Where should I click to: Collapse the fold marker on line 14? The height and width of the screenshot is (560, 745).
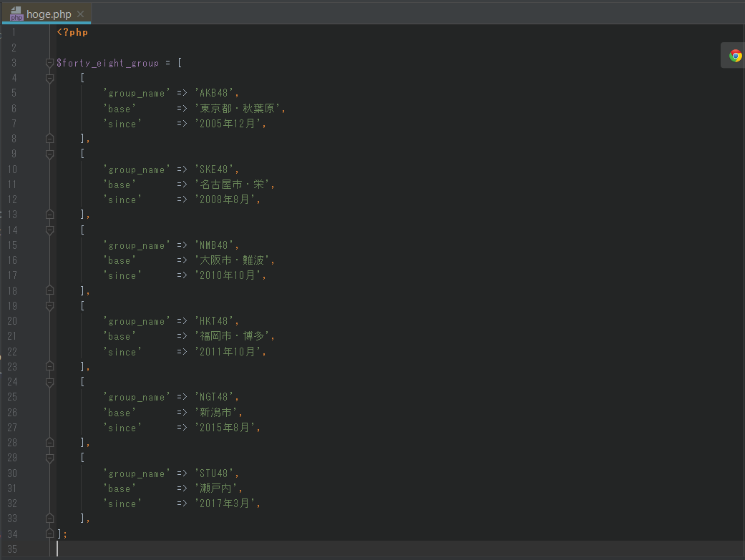pos(49,230)
